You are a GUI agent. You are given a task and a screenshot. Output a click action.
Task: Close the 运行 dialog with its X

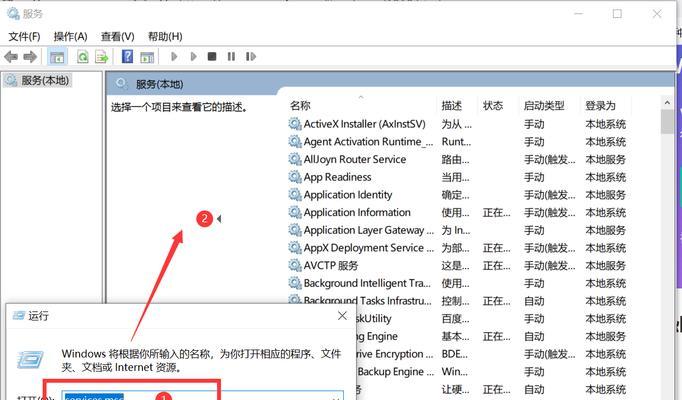click(x=342, y=316)
